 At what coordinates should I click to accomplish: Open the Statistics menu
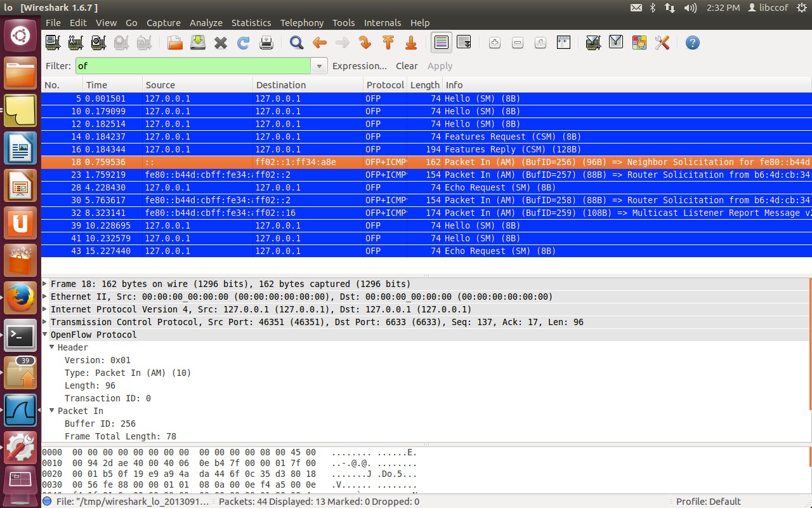(251, 22)
